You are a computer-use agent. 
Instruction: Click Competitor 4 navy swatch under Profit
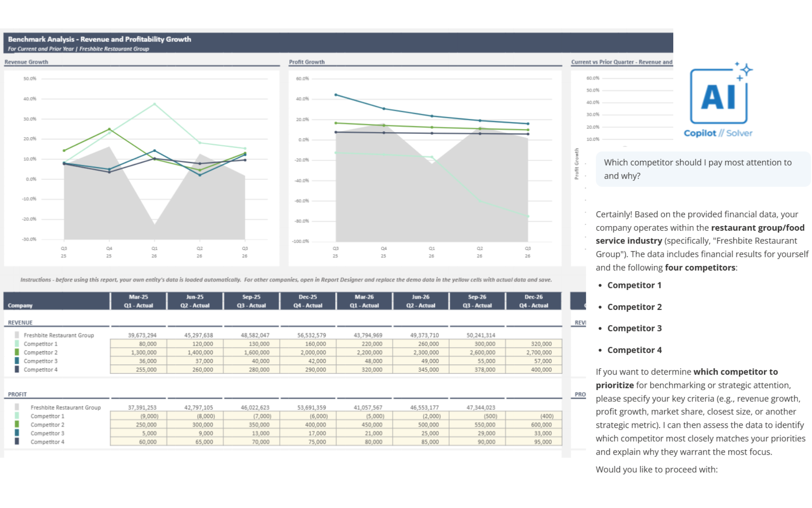(x=17, y=442)
